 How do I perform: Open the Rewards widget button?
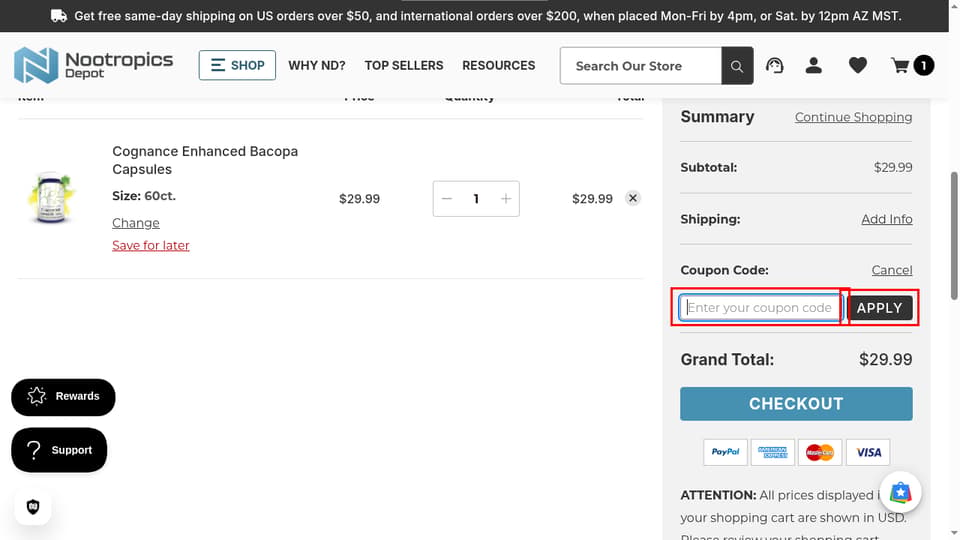[x=63, y=397]
